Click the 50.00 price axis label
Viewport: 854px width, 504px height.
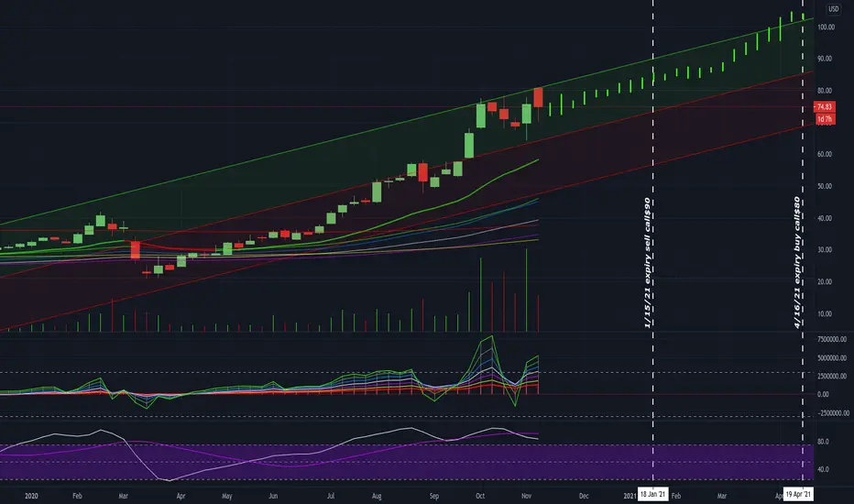pyautogui.click(x=825, y=186)
